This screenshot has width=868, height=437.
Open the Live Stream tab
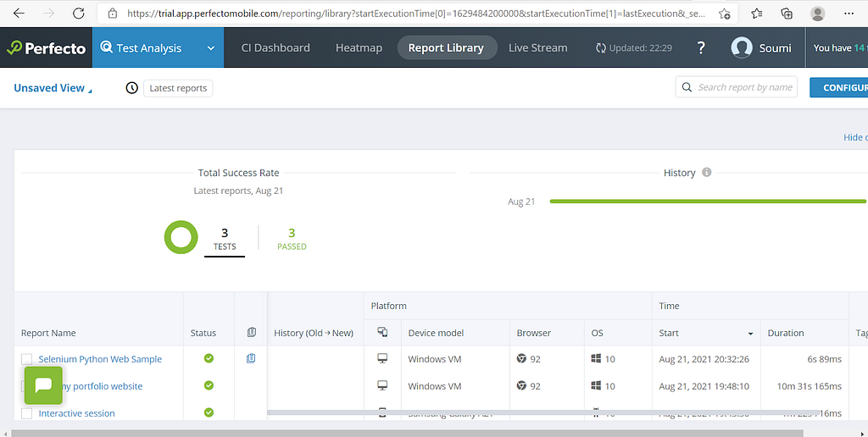(538, 48)
